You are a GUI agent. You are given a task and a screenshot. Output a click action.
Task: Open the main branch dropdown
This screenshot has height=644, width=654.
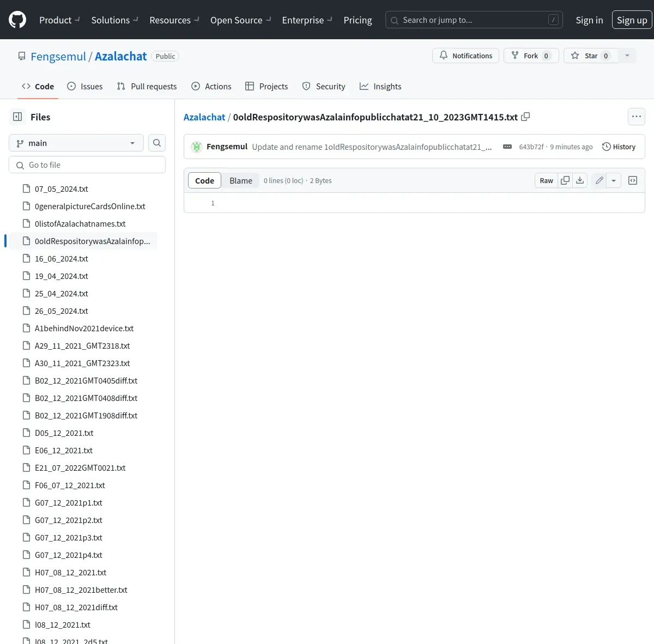(x=76, y=143)
